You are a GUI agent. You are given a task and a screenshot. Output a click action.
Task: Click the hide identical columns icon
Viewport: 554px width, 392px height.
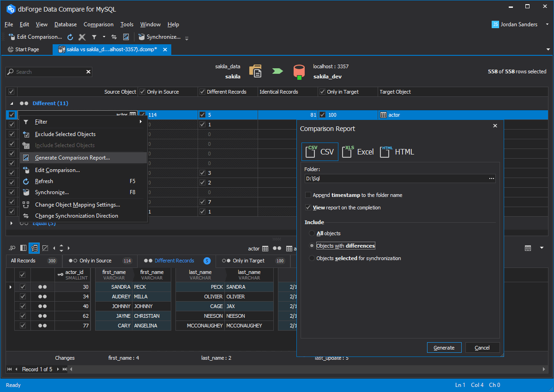tap(45, 248)
